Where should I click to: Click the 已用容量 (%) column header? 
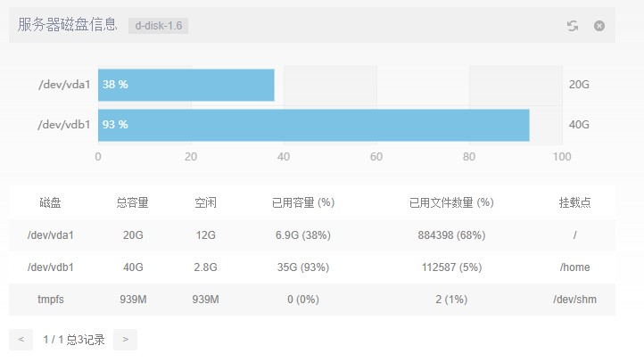(302, 203)
